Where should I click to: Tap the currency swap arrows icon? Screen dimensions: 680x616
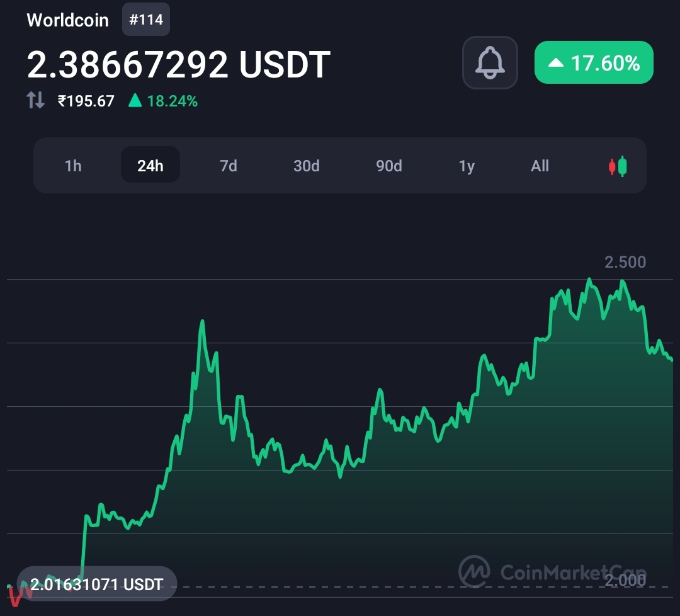pyautogui.click(x=35, y=100)
